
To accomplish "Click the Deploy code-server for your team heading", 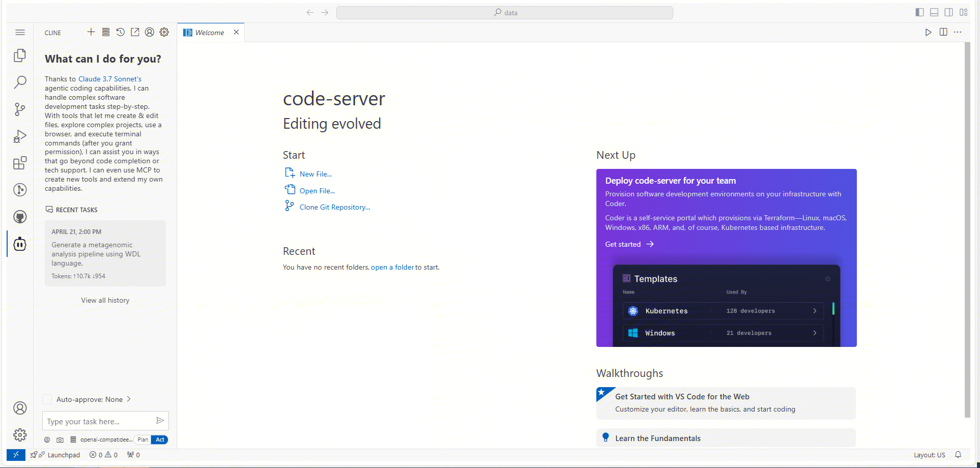I will pos(671,181).
